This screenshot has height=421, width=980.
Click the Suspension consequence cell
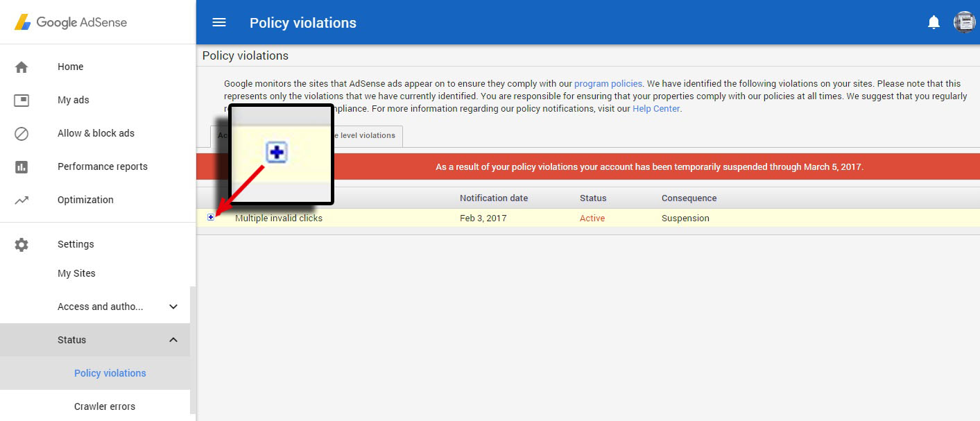(x=685, y=218)
